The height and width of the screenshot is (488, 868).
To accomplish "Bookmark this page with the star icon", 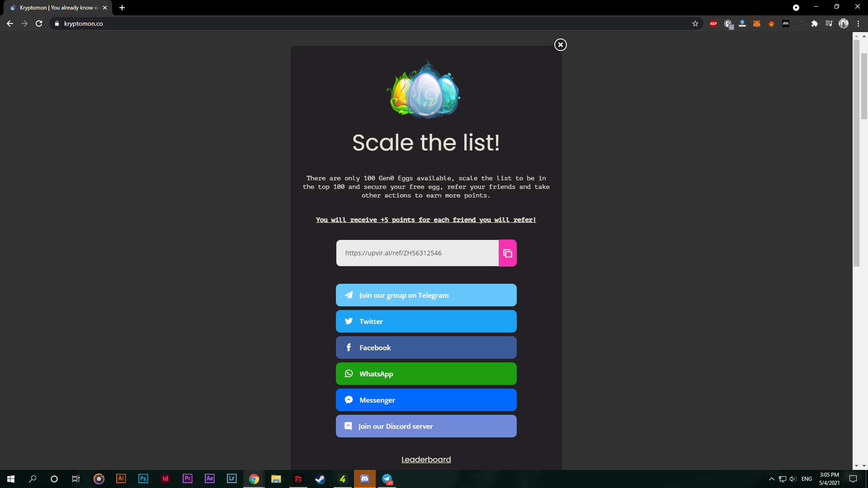I will [x=695, y=23].
